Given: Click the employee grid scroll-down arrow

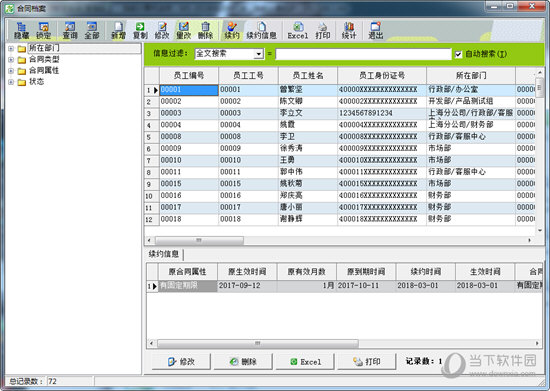Looking at the screenshot, I should point(539,230).
